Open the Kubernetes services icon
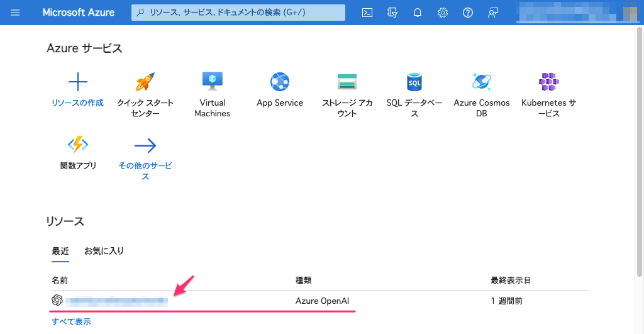Screen dimensions: 644x334 pos(548,82)
